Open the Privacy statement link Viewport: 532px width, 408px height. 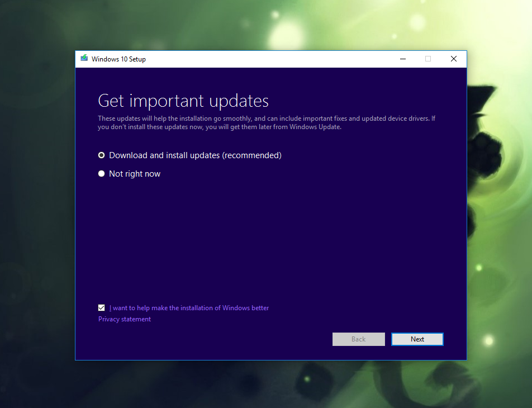click(x=125, y=319)
